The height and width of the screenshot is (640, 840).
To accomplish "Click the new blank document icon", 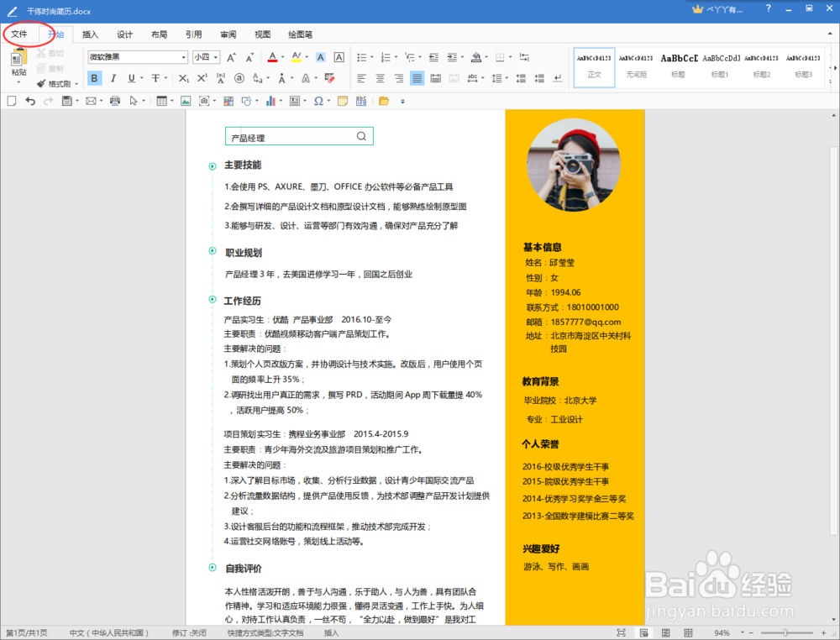I will tap(12, 101).
